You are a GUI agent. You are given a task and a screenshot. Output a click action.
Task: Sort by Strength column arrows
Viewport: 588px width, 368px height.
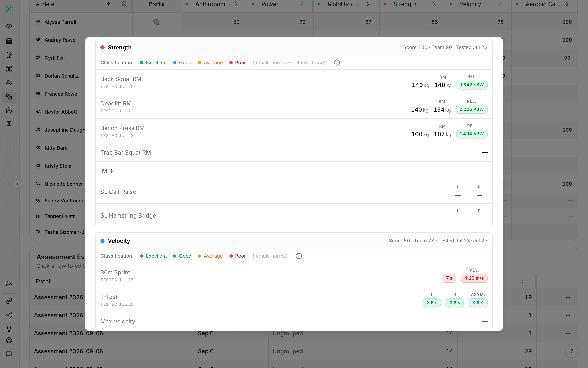[x=434, y=4]
